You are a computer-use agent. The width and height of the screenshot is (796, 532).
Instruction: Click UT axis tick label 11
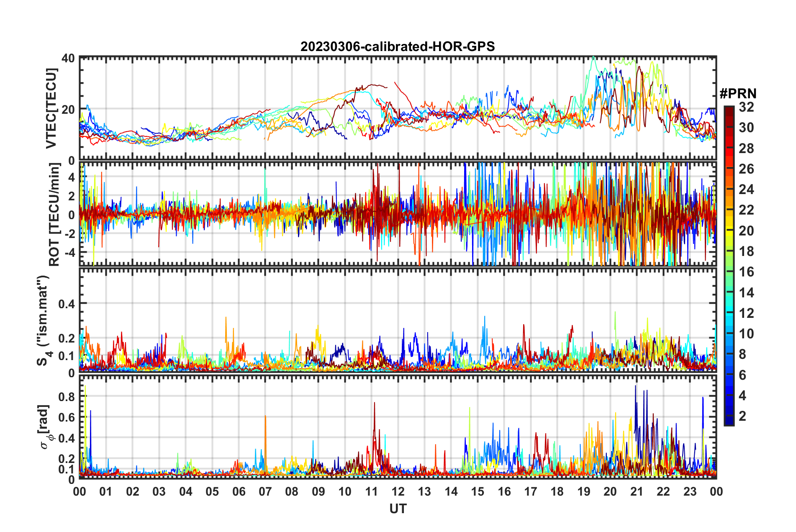(x=372, y=491)
